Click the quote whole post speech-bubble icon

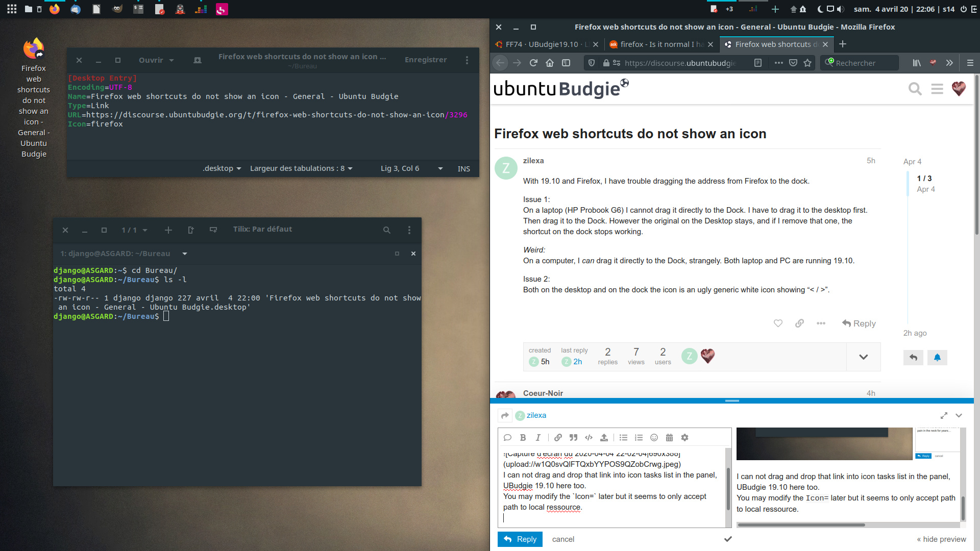coord(507,438)
